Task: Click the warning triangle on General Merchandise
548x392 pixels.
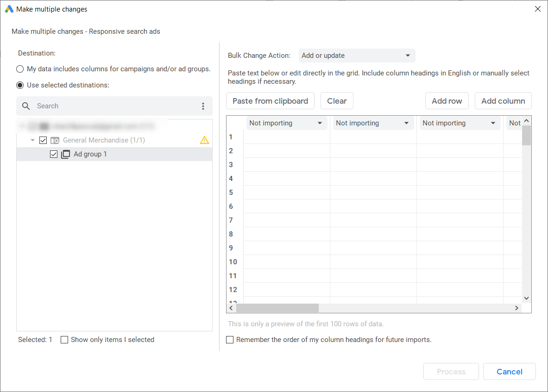Action: 204,140
